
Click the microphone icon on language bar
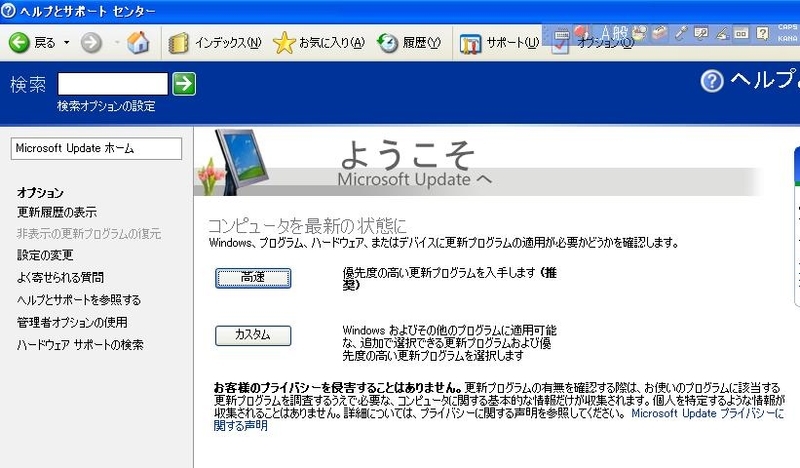[x=681, y=34]
